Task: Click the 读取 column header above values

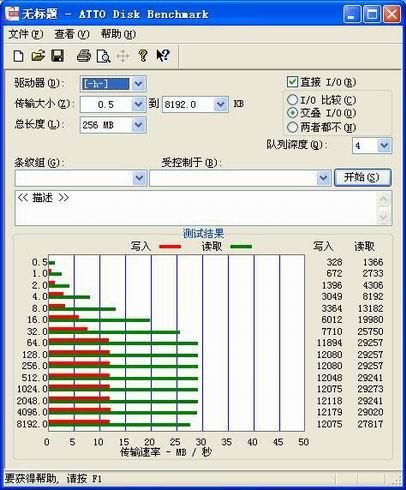Action: pos(364,246)
